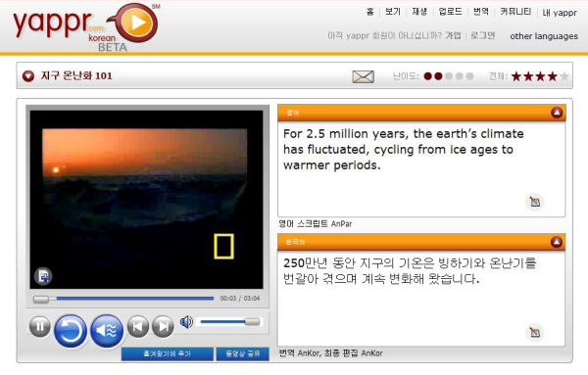Collapse the Korean translation panel
The image size is (588, 375).
pyautogui.click(x=557, y=242)
